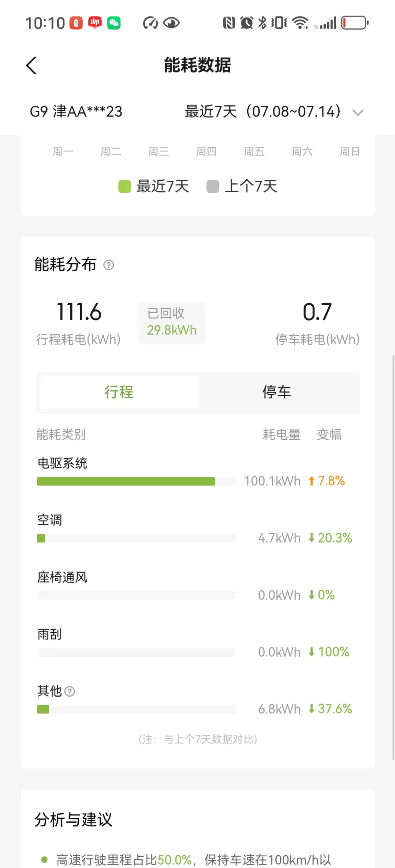
Task: Tap the eye comfort icon in status bar
Action: click(171, 23)
